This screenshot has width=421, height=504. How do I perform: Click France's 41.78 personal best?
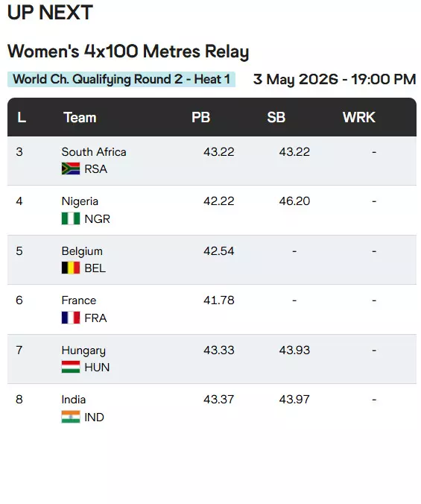[x=218, y=300]
